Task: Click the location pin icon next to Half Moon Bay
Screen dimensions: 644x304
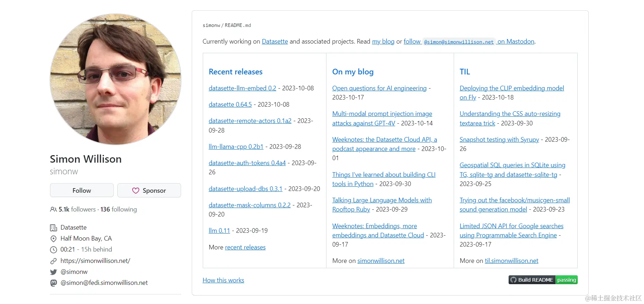Action: (x=54, y=238)
